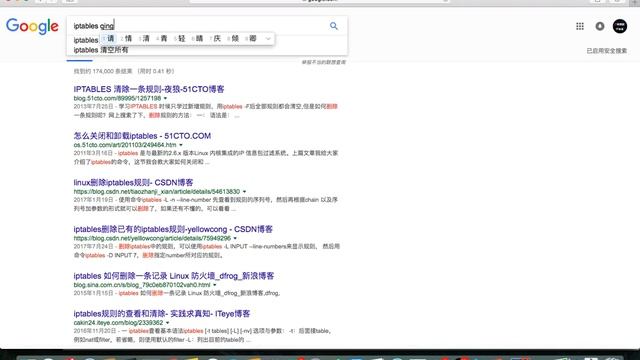Choose IME candidate 7 '庆'
640x360 pixels.
coord(216,39)
